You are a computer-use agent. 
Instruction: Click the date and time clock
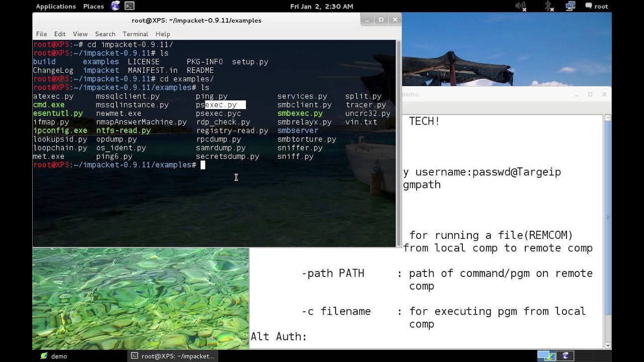pyautogui.click(x=321, y=6)
